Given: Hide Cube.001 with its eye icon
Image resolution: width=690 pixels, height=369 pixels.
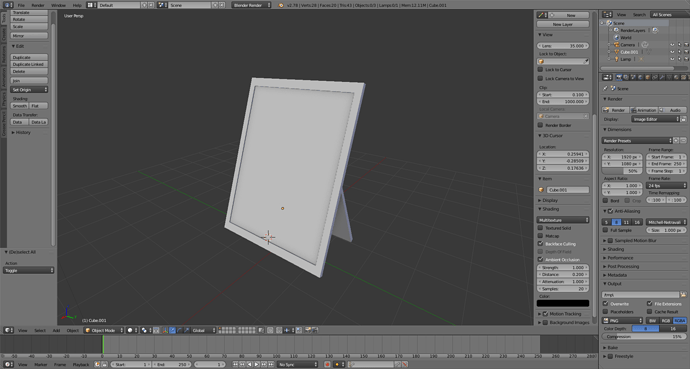Looking at the screenshot, I should point(672,52).
